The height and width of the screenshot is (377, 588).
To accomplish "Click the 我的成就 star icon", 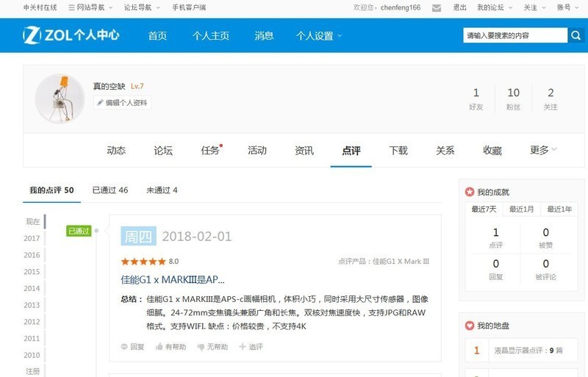I will [x=470, y=192].
